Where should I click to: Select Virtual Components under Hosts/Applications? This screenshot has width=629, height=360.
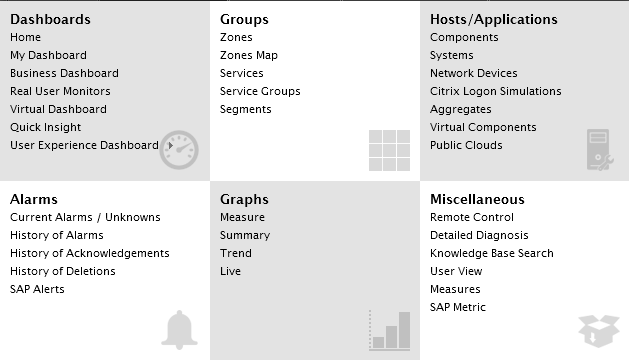click(x=483, y=127)
